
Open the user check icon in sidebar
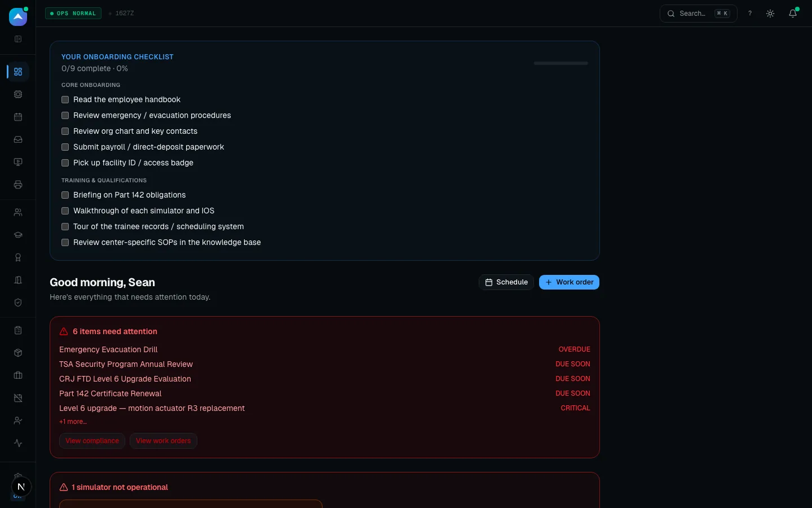[18, 421]
